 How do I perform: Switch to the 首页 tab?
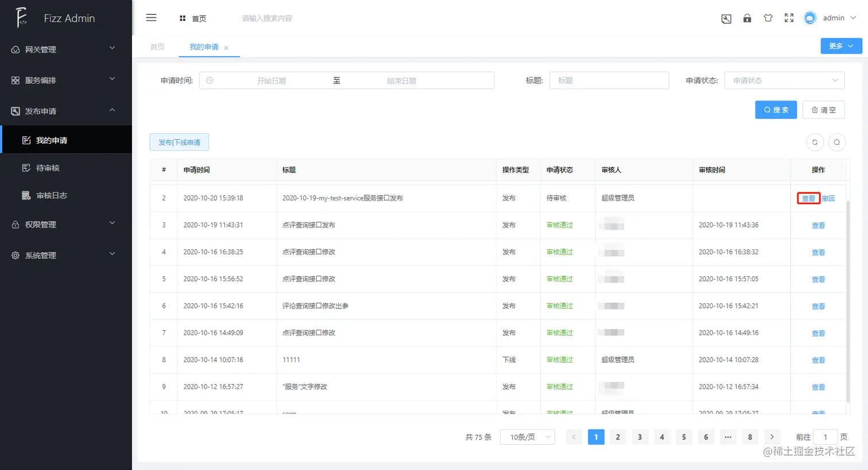157,47
